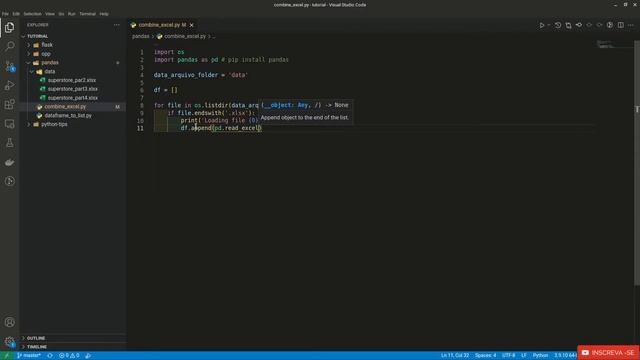640x360 pixels.
Task: Select Python language mode in status bar
Action: click(540, 356)
